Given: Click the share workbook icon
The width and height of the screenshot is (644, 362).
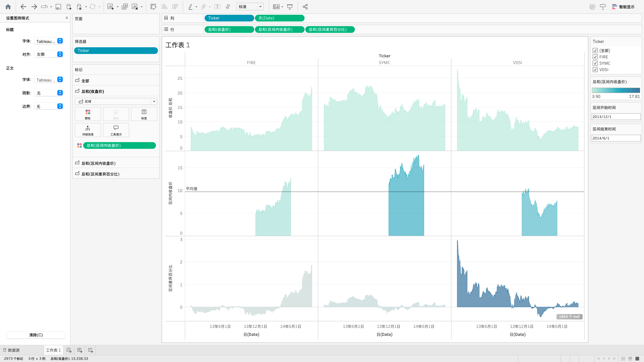Looking at the screenshot, I should point(305,7).
